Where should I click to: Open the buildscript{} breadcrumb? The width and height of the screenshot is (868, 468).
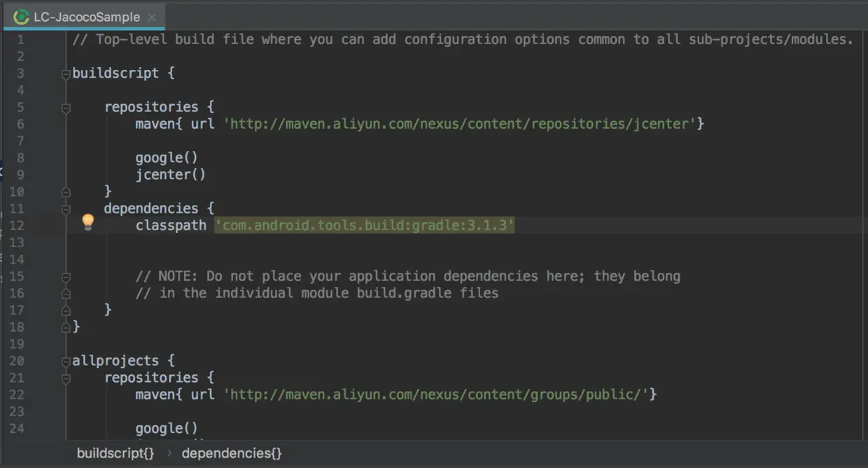tap(115, 453)
